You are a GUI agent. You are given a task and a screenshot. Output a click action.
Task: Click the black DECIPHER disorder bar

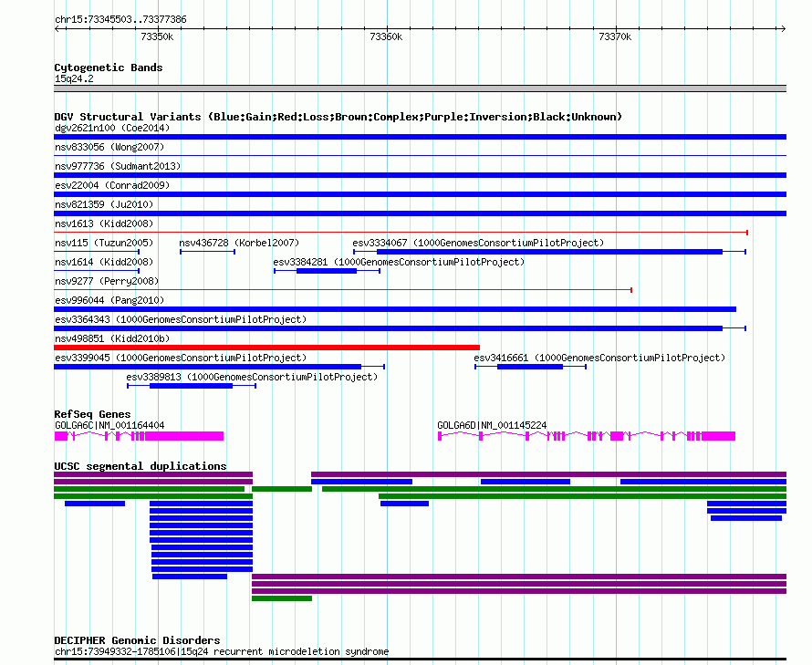tap(420, 660)
